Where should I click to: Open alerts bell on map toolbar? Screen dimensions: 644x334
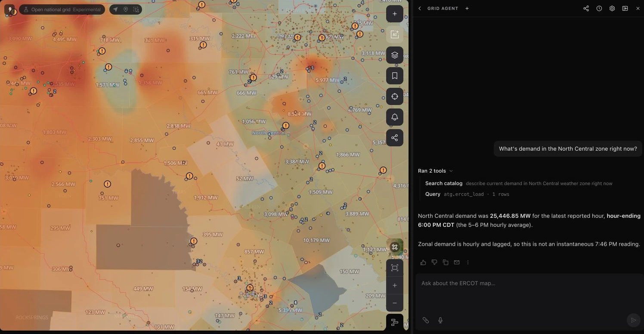(395, 117)
